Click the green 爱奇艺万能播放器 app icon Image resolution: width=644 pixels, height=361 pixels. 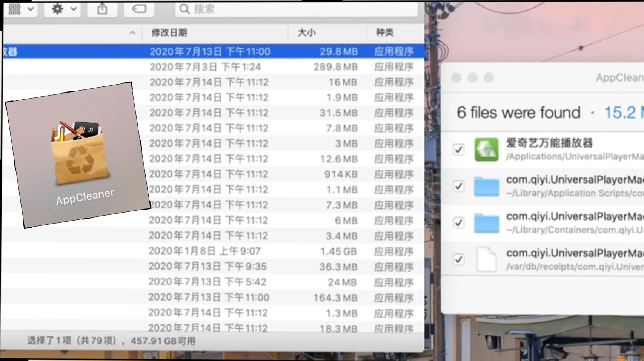coord(487,149)
